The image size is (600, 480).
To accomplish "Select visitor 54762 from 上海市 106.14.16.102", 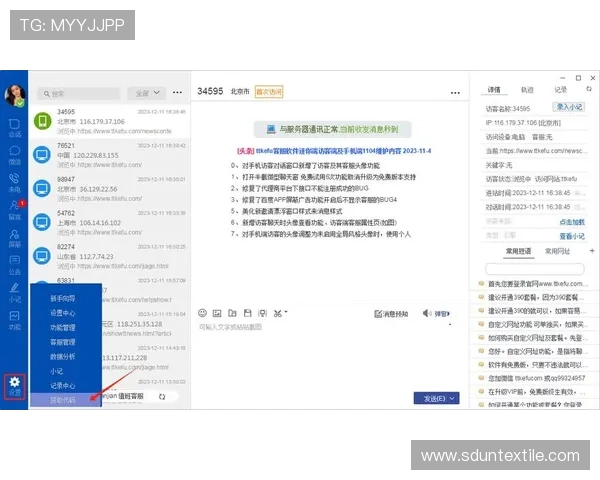I will [x=110, y=222].
